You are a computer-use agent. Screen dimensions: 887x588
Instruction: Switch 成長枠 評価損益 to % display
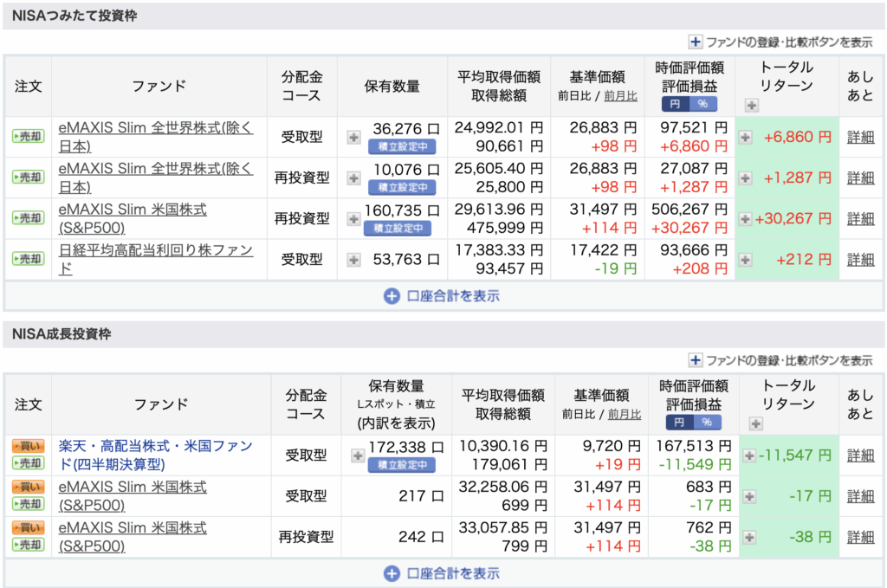(x=708, y=422)
